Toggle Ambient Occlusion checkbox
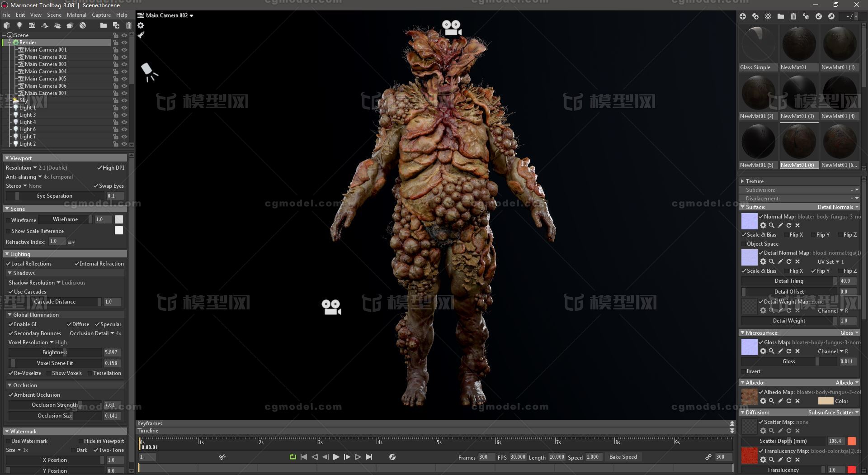This screenshot has height=475, width=868. 11,395
